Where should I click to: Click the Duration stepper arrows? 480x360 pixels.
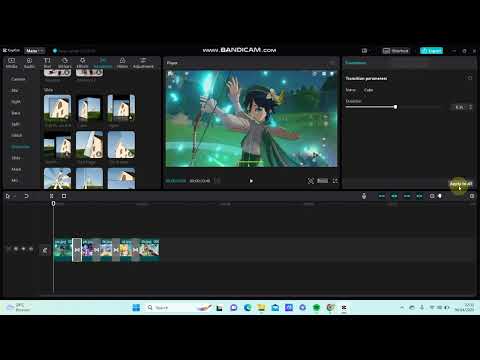(x=470, y=107)
